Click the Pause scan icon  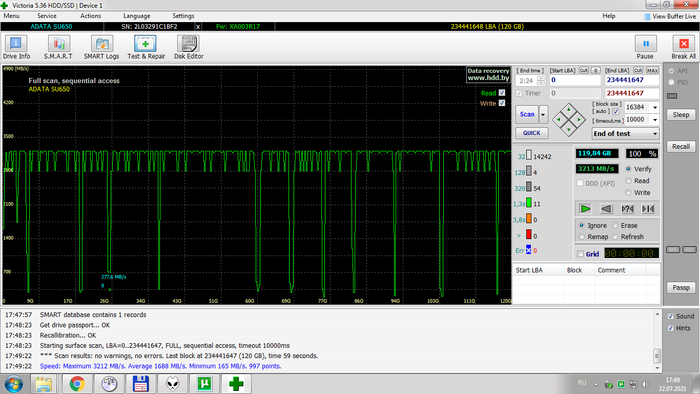click(x=645, y=47)
